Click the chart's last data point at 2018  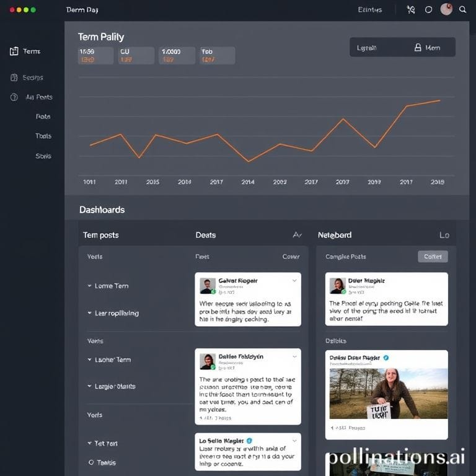tap(439, 100)
